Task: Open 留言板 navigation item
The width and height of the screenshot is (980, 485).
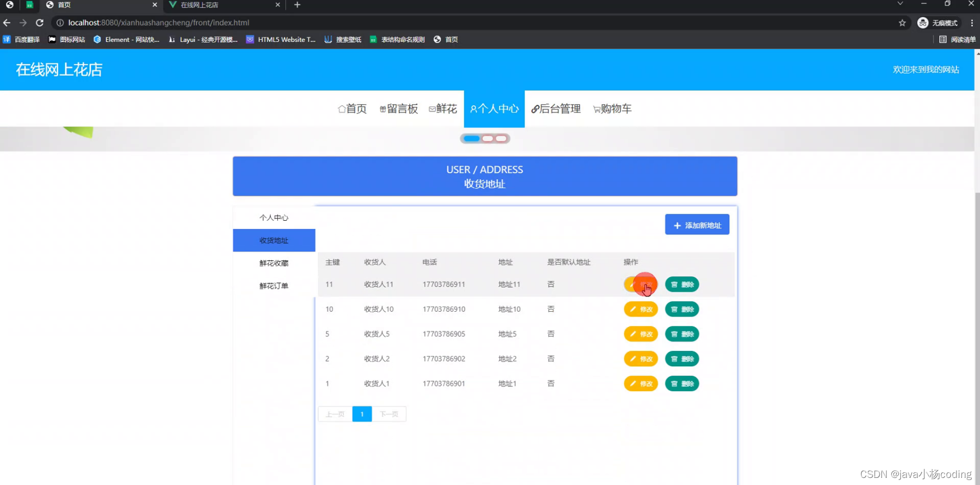Action: 399,109
